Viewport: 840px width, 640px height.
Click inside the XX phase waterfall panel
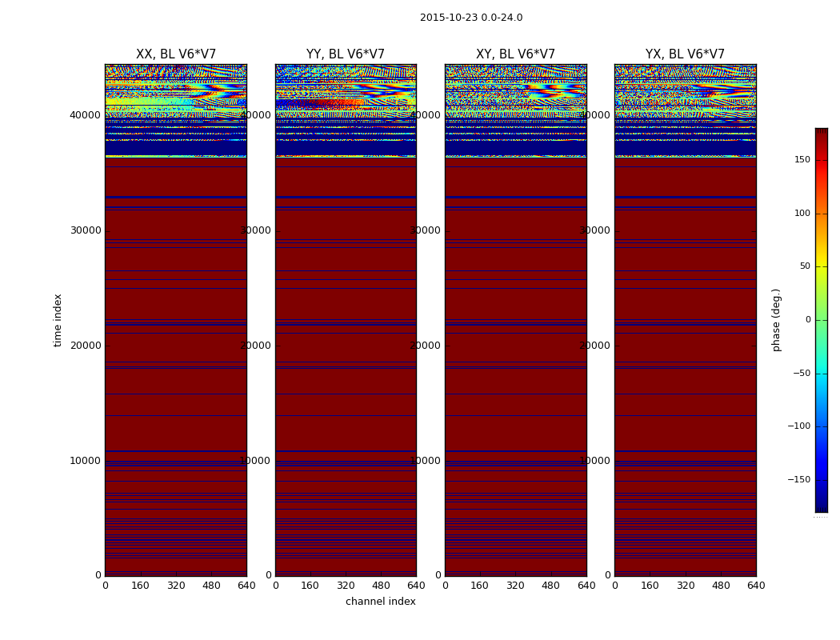pyautogui.click(x=175, y=360)
